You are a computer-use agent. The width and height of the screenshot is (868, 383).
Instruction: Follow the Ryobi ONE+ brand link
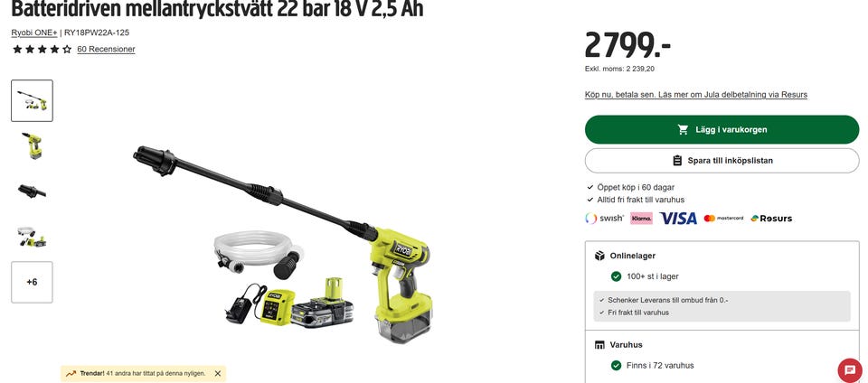[x=34, y=33]
